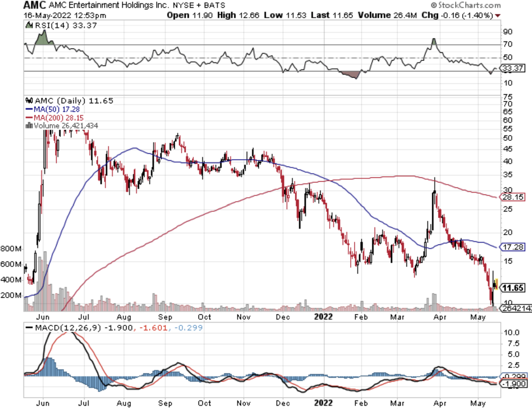
Task: Click the Volume 26.4M header value
Action: [x=387, y=15]
